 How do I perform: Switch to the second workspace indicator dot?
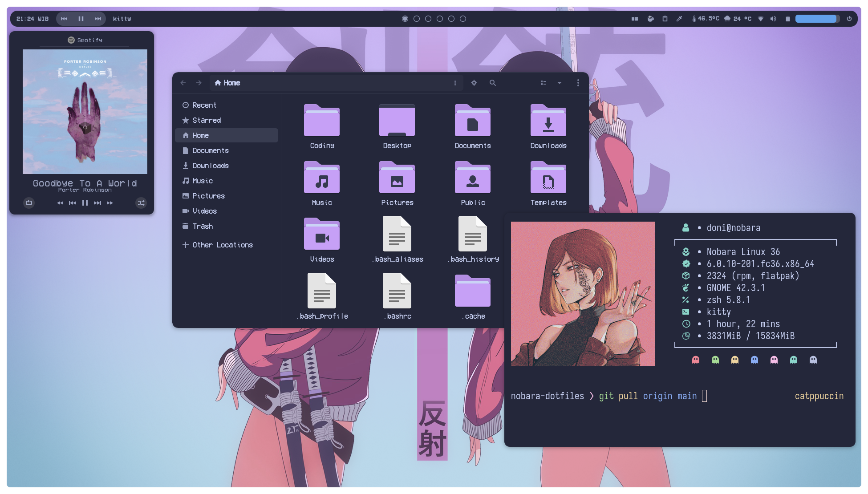tap(417, 19)
